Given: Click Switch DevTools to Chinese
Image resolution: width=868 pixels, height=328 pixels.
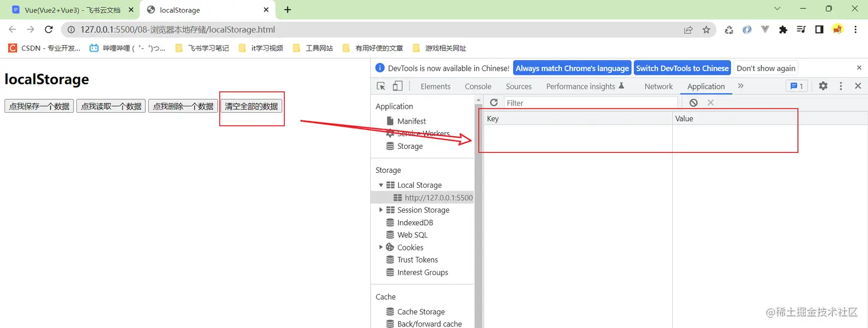Looking at the screenshot, I should [682, 68].
